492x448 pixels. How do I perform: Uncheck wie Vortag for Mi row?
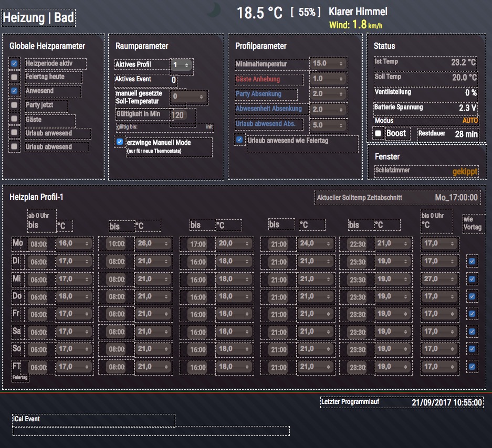(472, 279)
